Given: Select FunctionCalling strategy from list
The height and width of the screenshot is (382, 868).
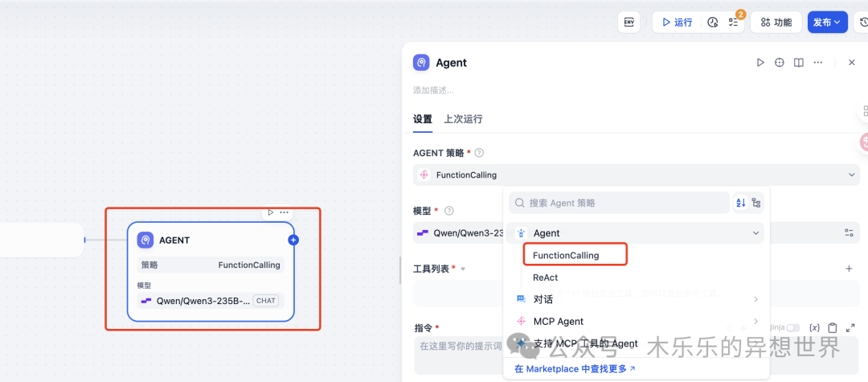Looking at the screenshot, I should [x=566, y=255].
